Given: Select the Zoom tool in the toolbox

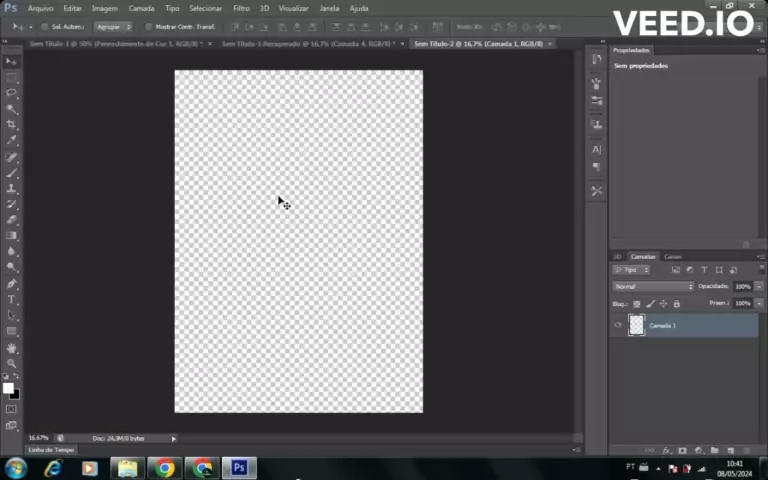Looking at the screenshot, I should [12, 364].
